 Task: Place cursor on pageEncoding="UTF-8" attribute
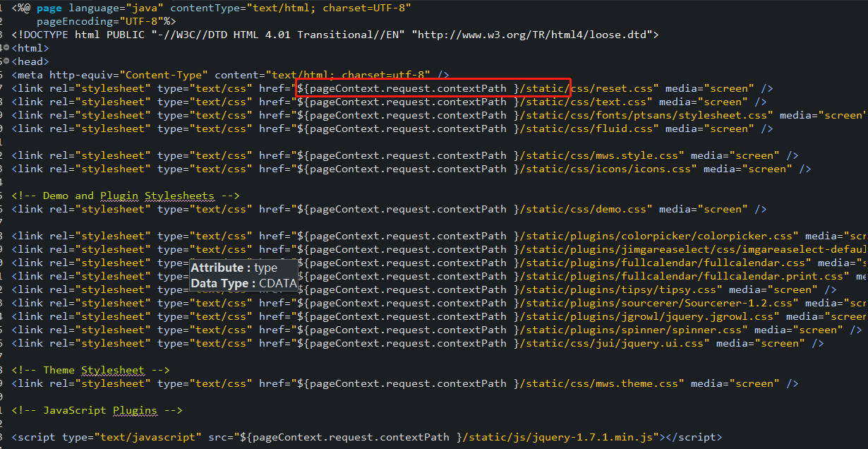tap(99, 22)
